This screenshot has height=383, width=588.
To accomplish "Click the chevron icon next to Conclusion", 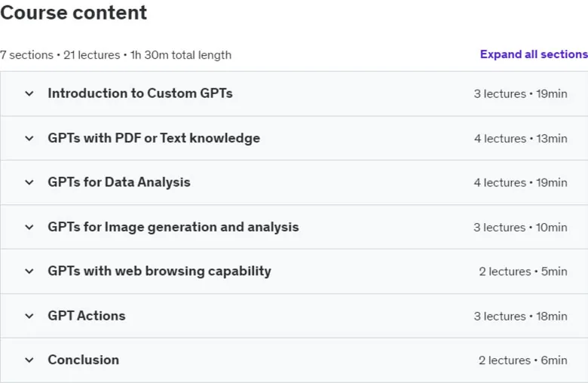I will click(x=29, y=360).
